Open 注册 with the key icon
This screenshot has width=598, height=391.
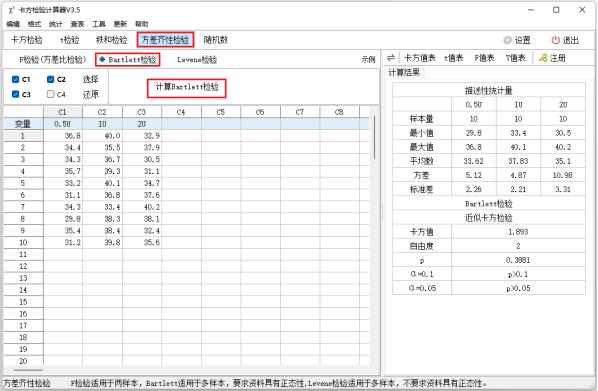pyautogui.click(x=552, y=58)
